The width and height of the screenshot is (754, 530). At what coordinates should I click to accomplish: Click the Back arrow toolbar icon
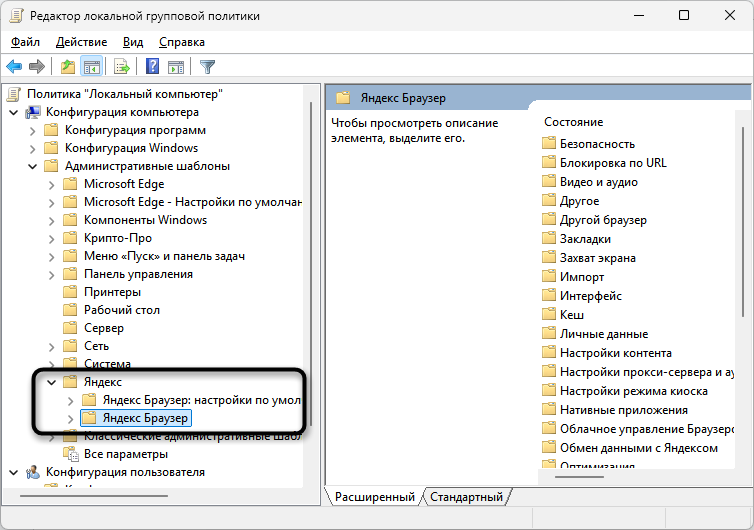(14, 66)
